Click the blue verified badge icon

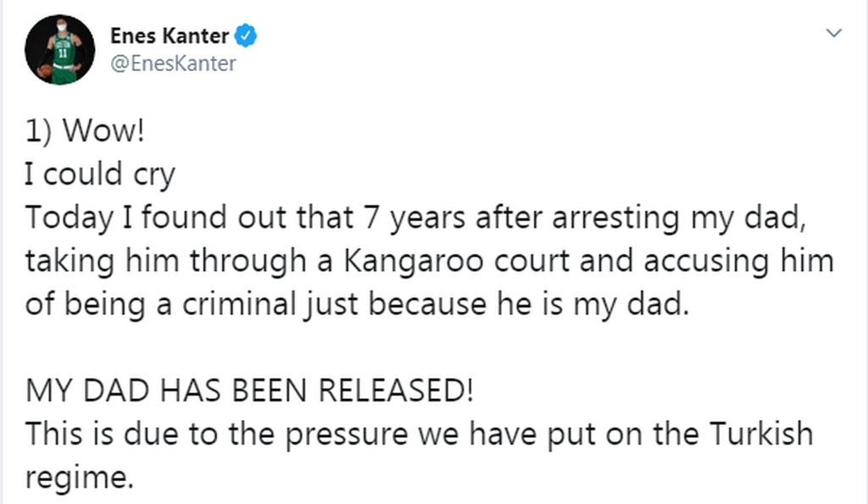tap(246, 36)
